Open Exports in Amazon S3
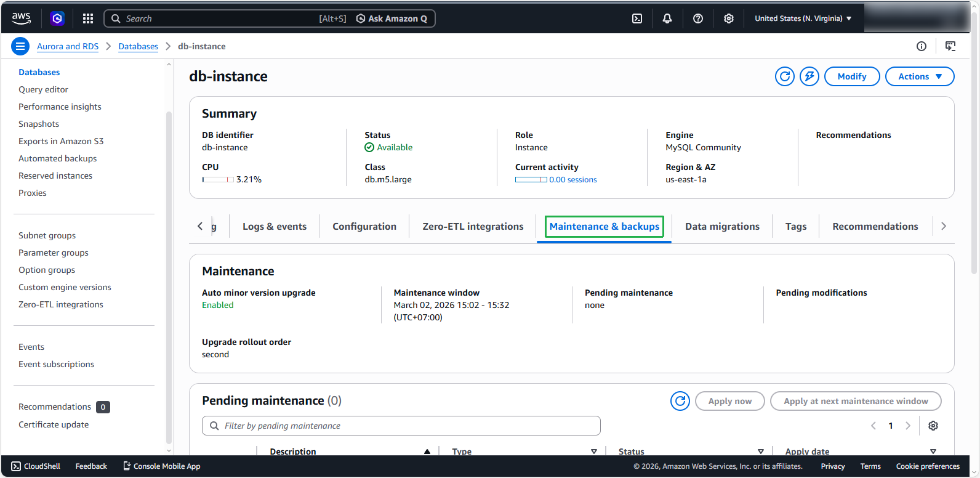980x478 pixels. 61,141
